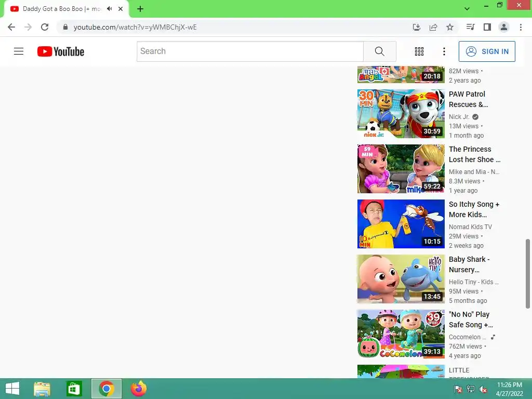This screenshot has height=399, width=532.
Task: Share this page icon
Action: pos(433,27)
